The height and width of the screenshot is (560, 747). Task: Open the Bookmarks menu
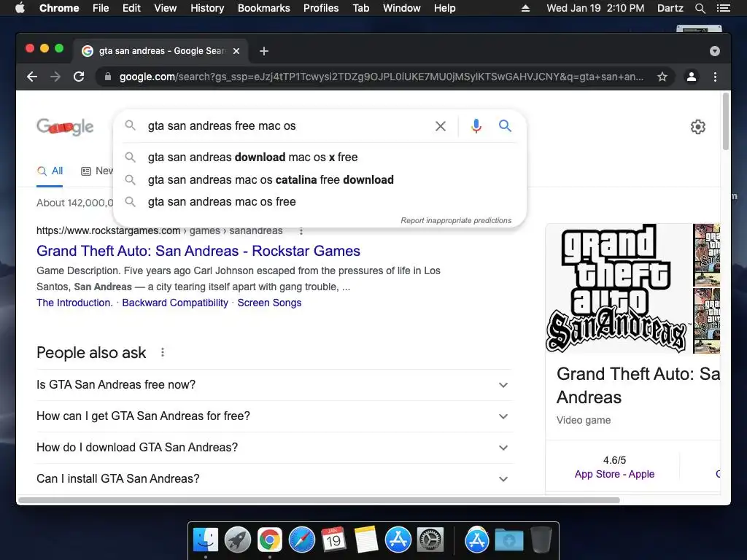point(264,8)
